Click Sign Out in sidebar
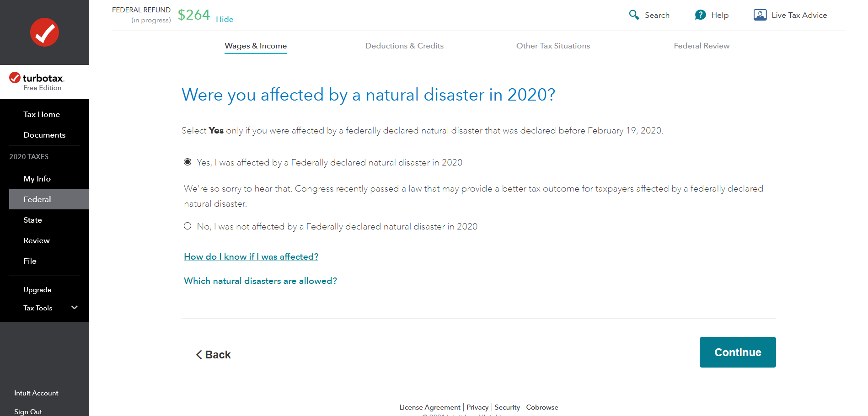The width and height of the screenshot is (868, 416). [28, 411]
